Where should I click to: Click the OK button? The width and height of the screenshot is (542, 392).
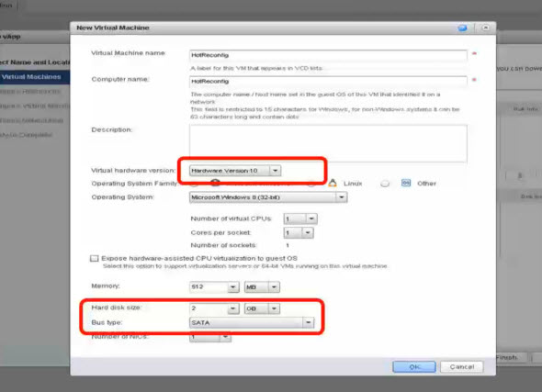[414, 366]
